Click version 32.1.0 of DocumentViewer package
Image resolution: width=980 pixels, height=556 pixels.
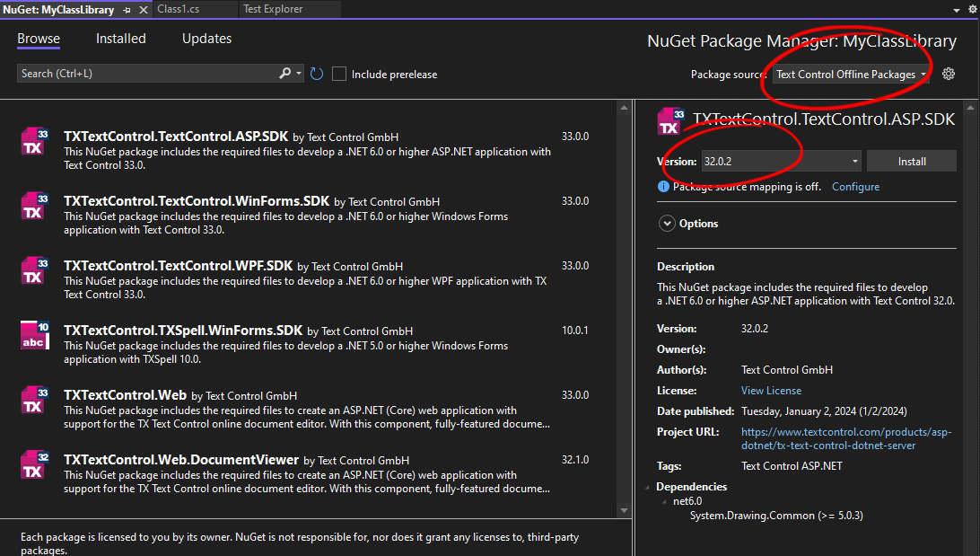point(575,460)
